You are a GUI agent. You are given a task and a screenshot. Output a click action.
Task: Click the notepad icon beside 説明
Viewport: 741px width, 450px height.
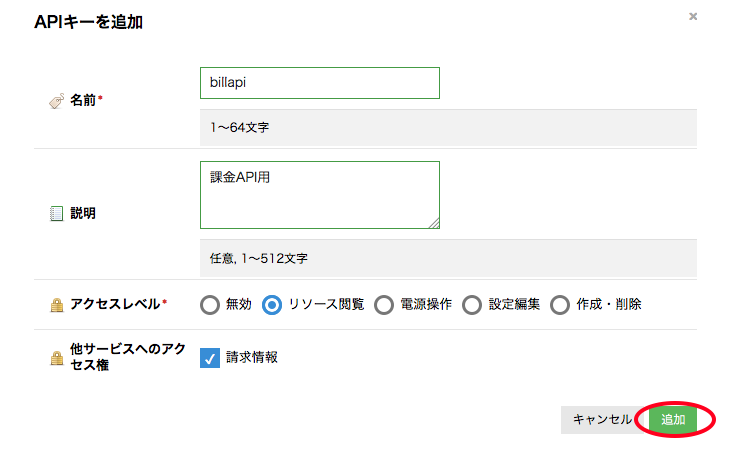coord(56,213)
